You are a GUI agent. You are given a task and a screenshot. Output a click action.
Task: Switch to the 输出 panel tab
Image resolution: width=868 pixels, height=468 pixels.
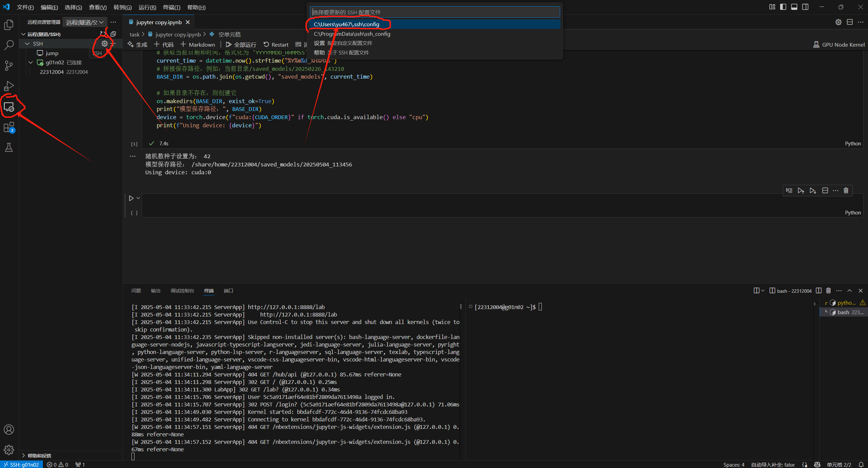pyautogui.click(x=155, y=291)
